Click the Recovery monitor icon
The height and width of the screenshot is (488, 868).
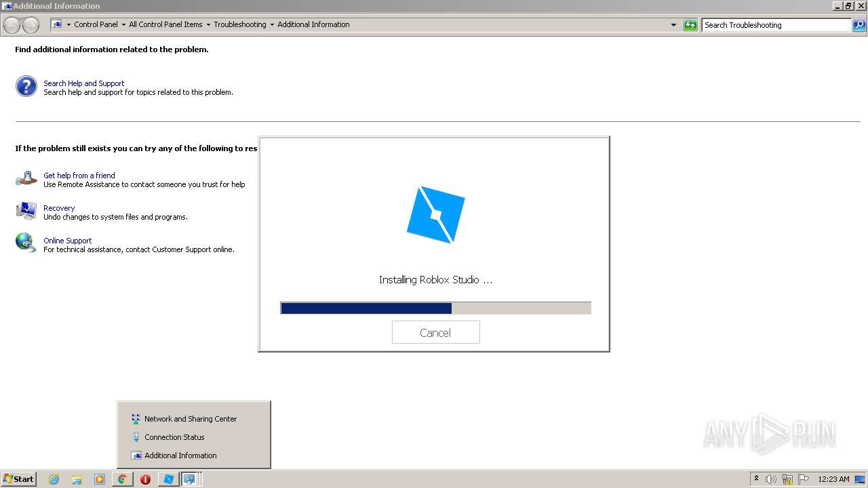[x=26, y=211]
